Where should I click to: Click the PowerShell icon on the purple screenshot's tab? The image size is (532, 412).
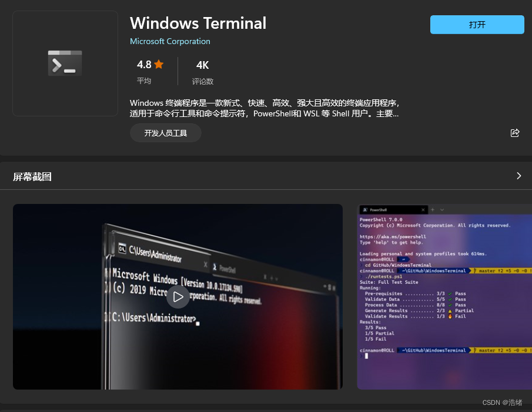pos(364,210)
